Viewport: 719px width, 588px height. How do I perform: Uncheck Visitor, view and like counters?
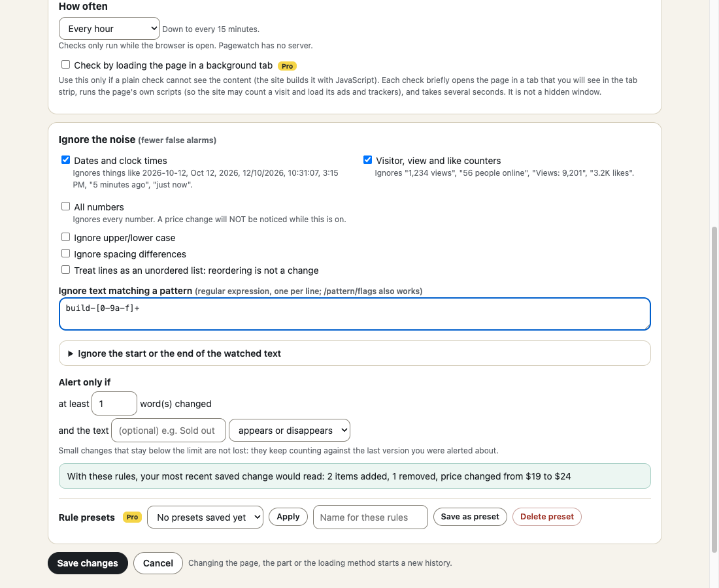367,160
